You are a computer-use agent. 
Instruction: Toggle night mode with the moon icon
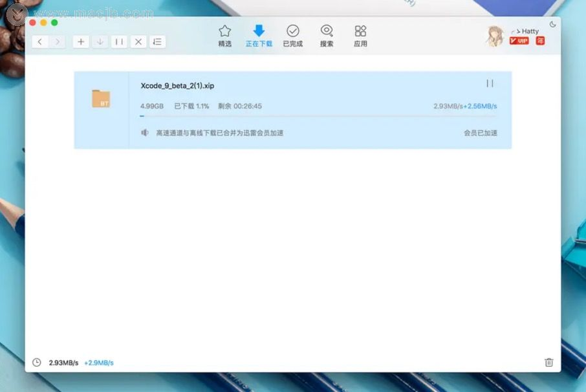pos(553,25)
